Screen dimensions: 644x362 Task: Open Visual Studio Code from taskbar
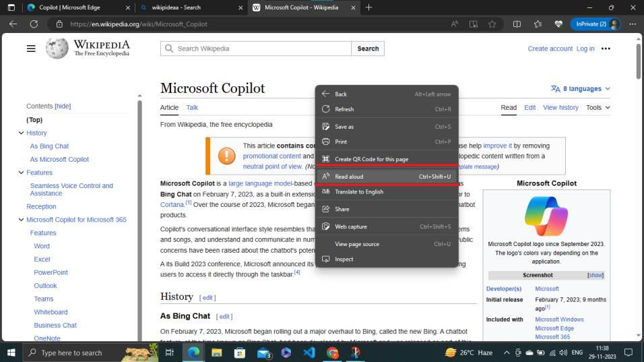click(309, 353)
